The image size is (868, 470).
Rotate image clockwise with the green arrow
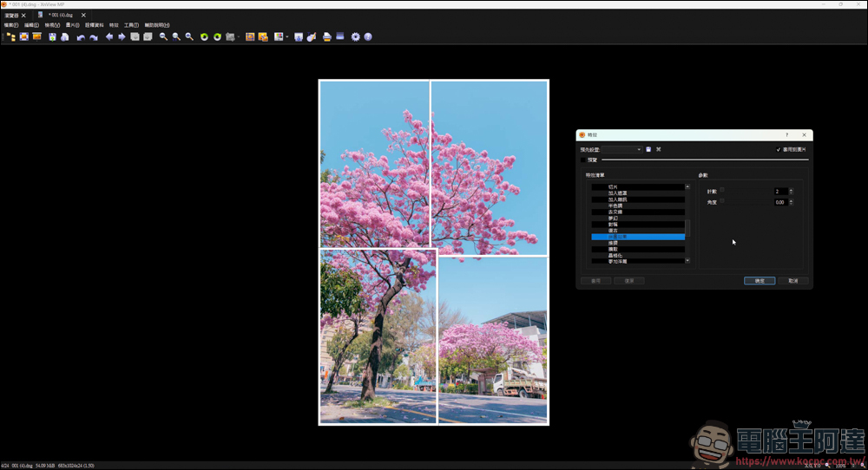[218, 37]
